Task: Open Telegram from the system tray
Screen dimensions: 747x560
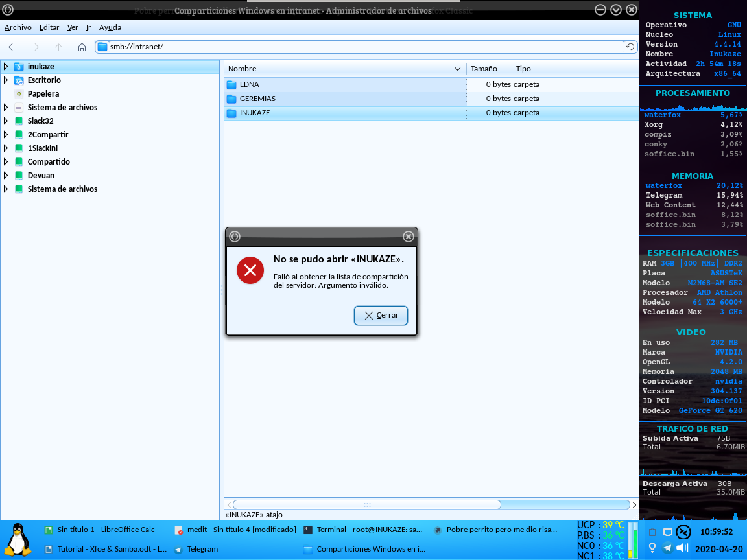Action: click(x=667, y=548)
